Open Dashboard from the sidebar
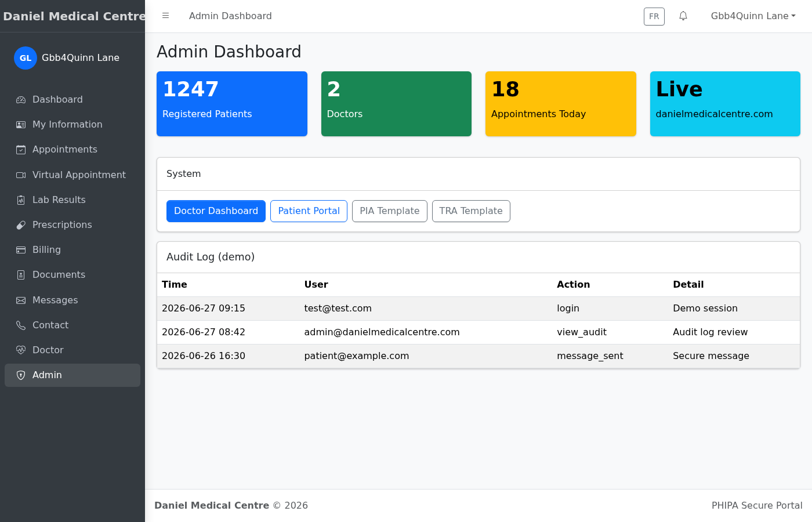Image resolution: width=812 pixels, height=522 pixels. pyautogui.click(x=72, y=100)
